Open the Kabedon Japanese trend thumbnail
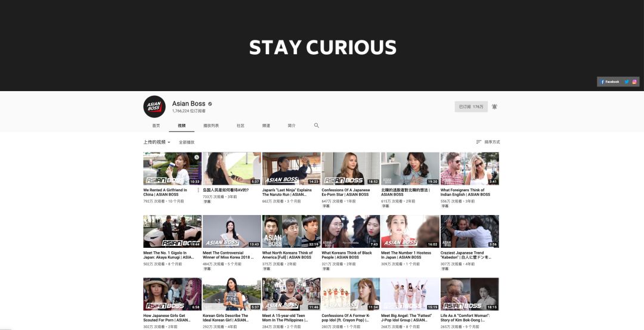Viewport: 644px width, 330px height. click(x=470, y=232)
